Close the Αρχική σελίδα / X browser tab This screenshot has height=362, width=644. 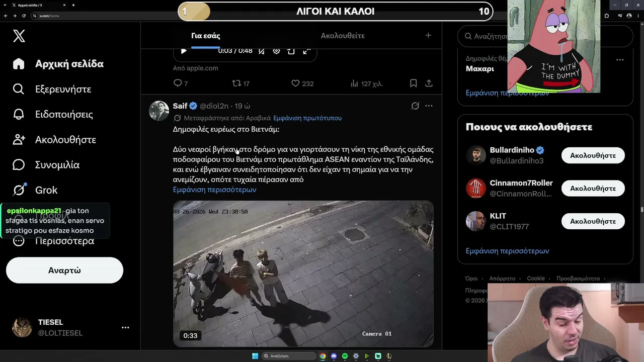[x=64, y=5]
